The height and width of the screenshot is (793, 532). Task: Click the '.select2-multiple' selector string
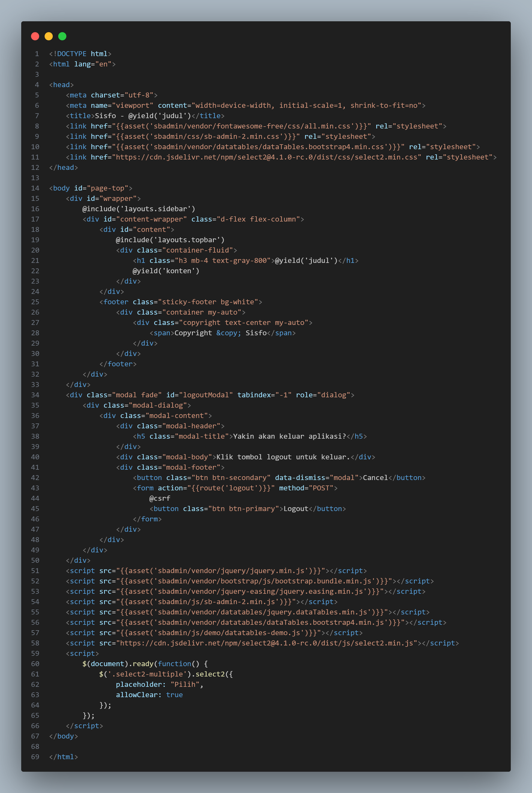[x=147, y=675]
